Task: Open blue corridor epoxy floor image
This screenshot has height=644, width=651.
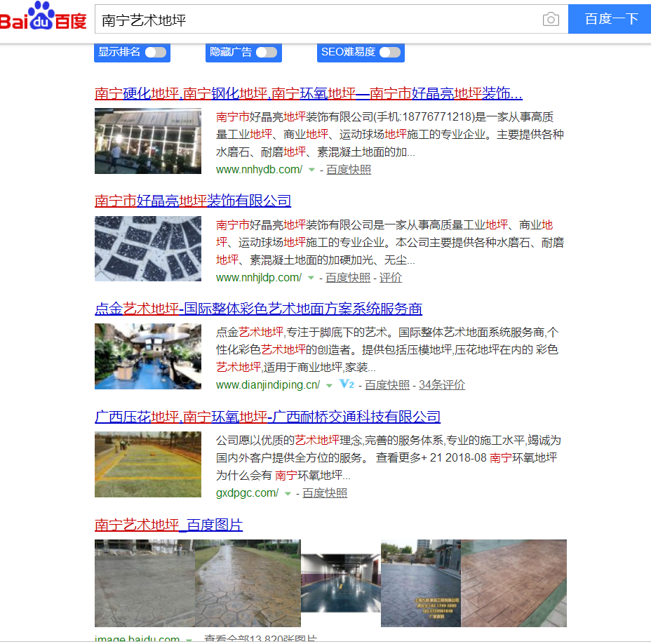Action: (341, 584)
